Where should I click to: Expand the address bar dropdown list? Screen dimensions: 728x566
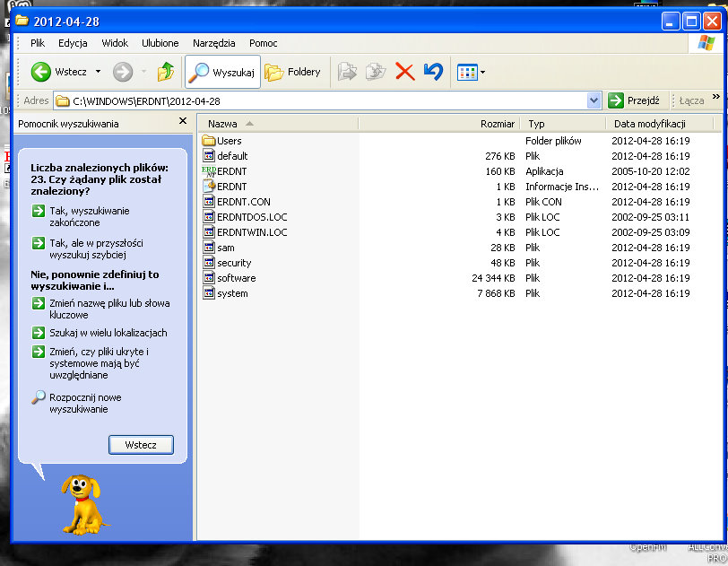pos(594,100)
